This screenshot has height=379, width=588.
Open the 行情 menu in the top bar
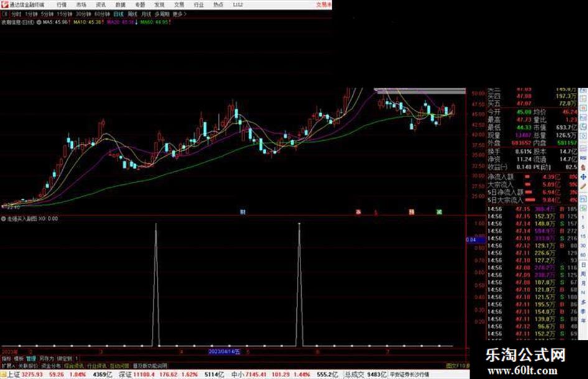point(62,4)
